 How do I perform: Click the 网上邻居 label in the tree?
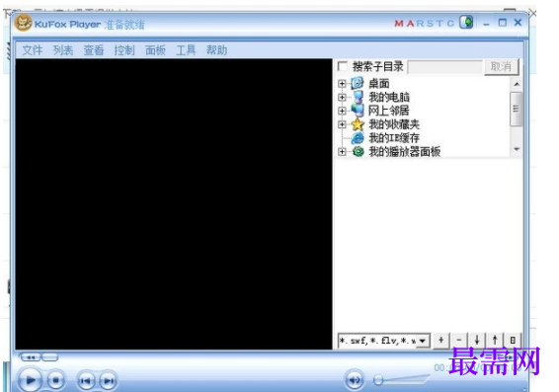click(x=389, y=111)
